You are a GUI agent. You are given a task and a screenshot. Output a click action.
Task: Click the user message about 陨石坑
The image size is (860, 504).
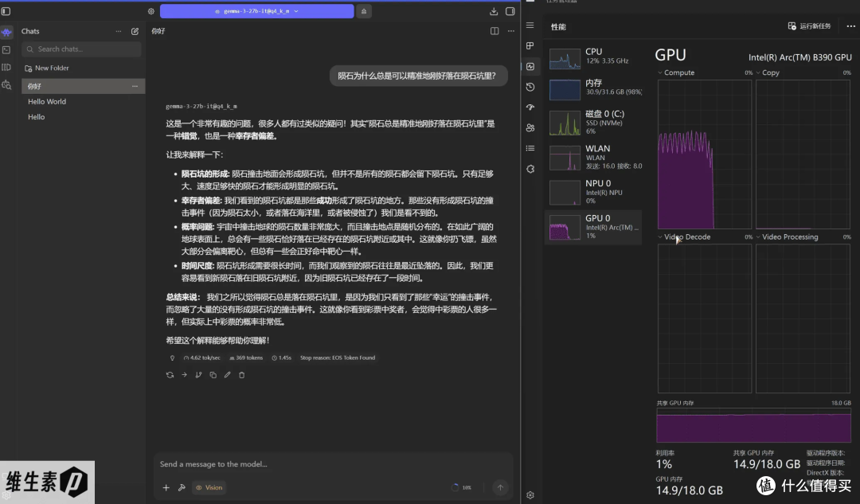(418, 76)
